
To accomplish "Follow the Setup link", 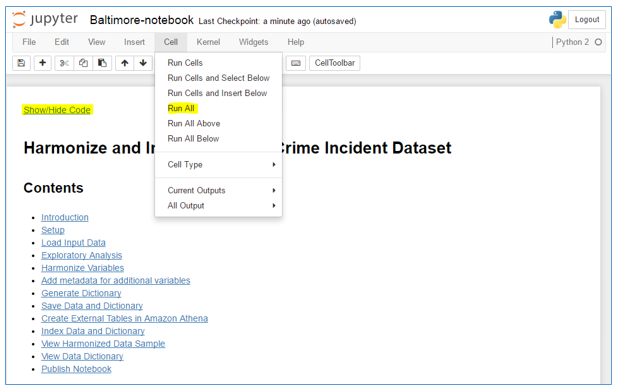I will coord(53,230).
